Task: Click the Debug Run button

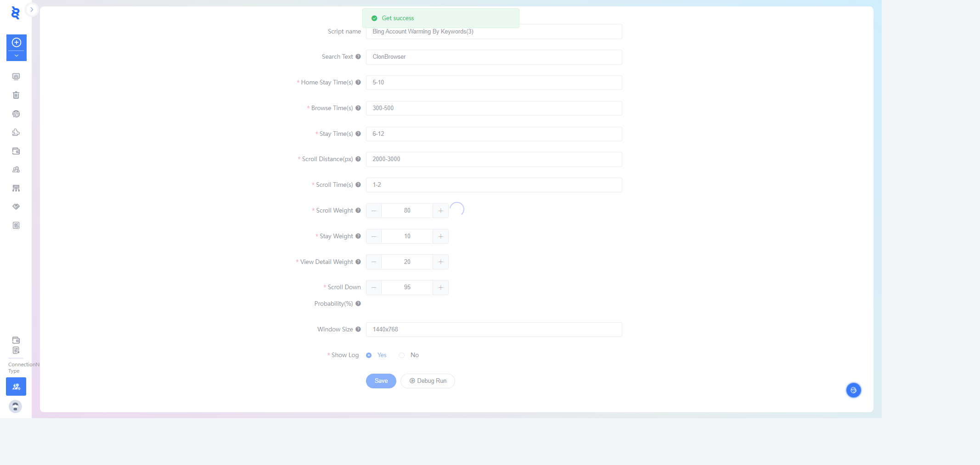Action: click(428, 381)
